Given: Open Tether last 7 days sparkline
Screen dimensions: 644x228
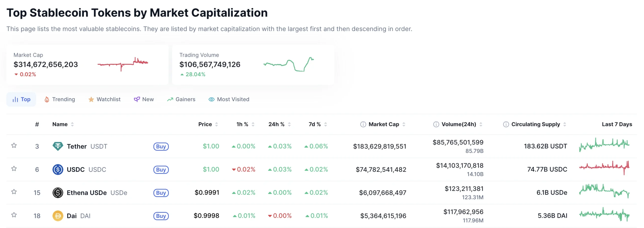Looking at the screenshot, I should [604, 145].
